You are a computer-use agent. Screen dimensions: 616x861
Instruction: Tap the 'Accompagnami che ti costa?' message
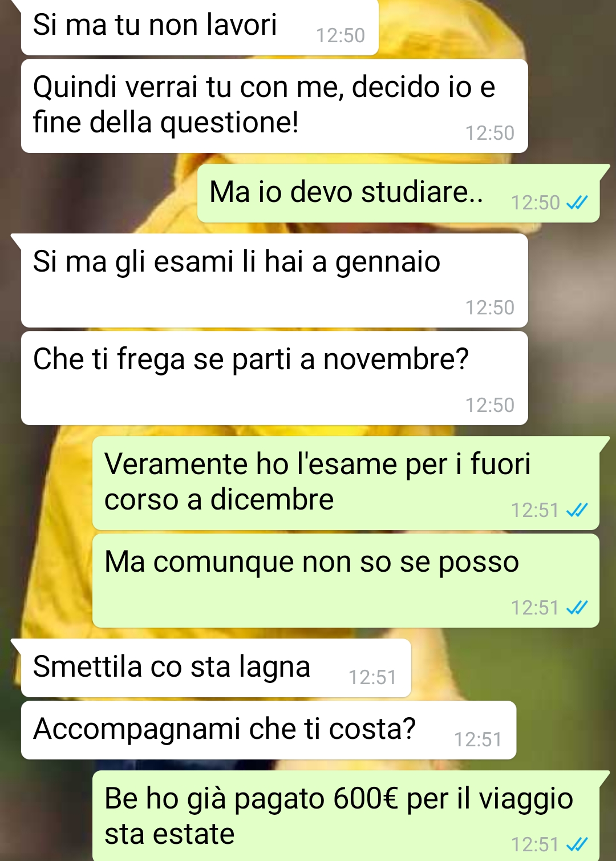pyautogui.click(x=269, y=730)
